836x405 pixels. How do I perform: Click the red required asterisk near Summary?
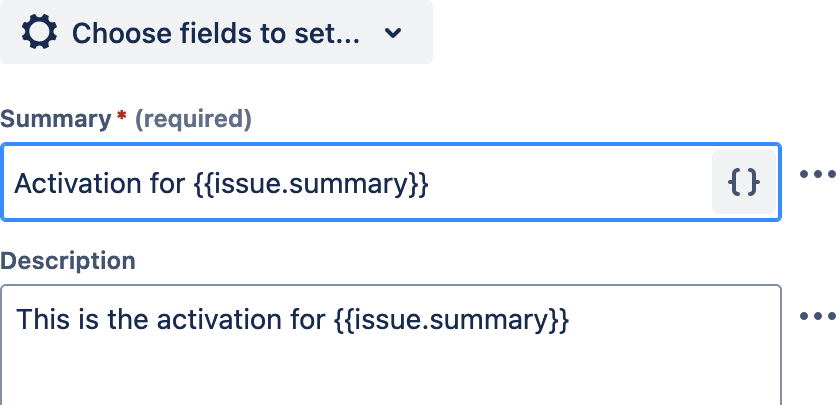pos(122,116)
